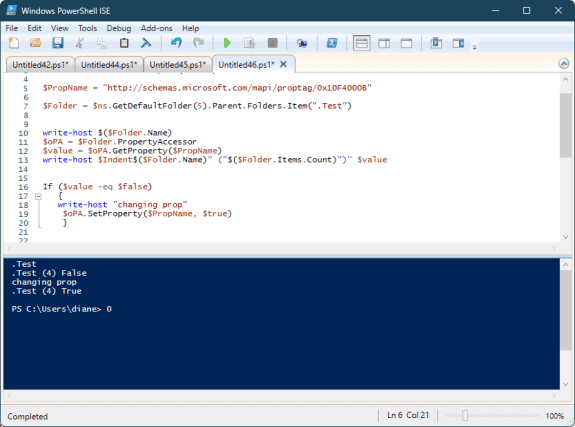Redo the last edit
Screen dimensions: 575x427
coord(198,43)
